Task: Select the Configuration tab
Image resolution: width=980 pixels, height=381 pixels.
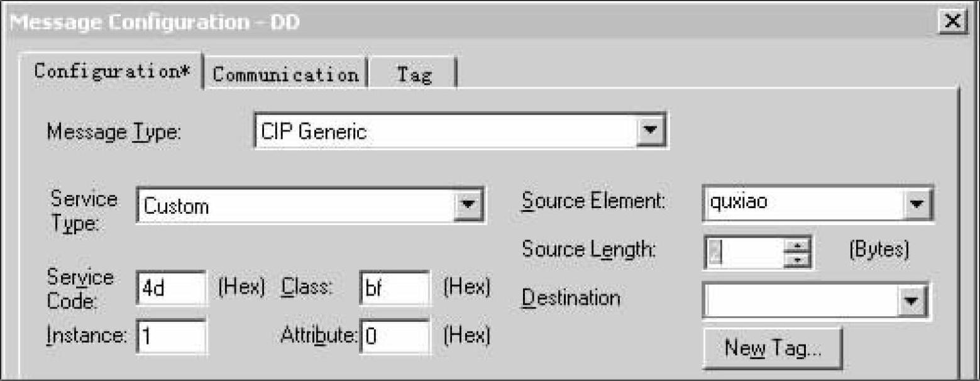Action: pyautogui.click(x=112, y=72)
